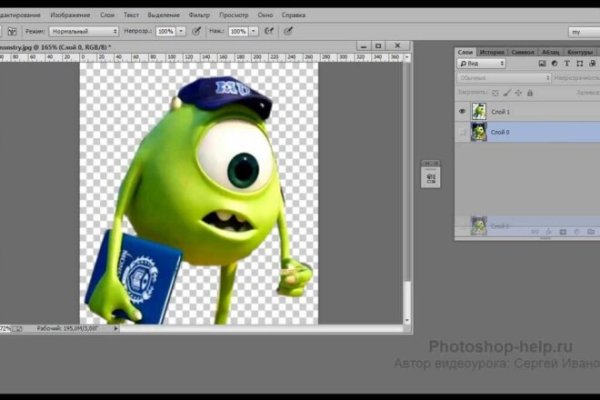
Task: Show layer Слой 0 via visibility box
Action: (x=463, y=132)
